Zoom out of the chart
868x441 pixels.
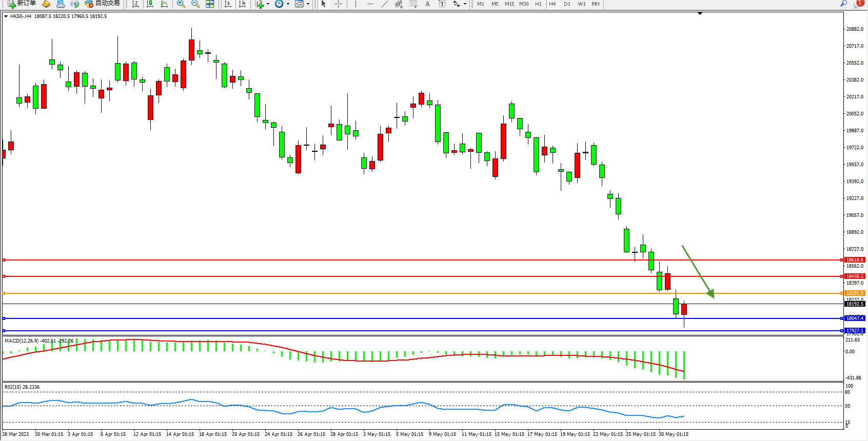click(x=195, y=4)
